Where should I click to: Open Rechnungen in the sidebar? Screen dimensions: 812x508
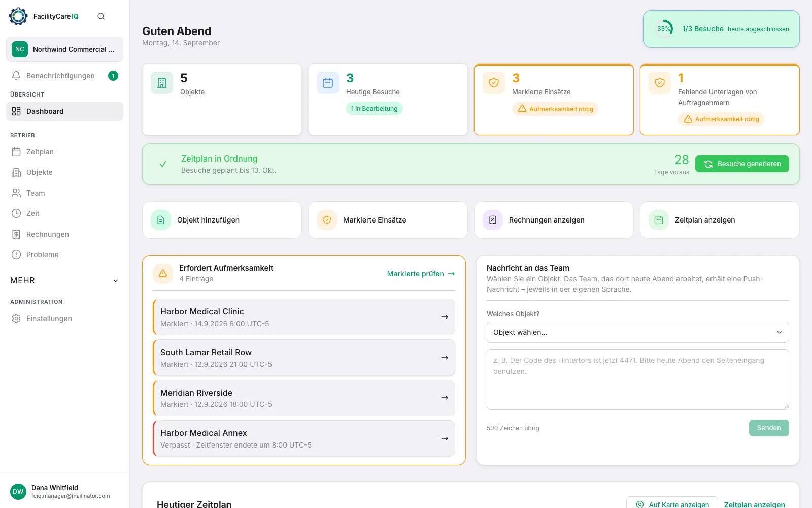[64, 234]
